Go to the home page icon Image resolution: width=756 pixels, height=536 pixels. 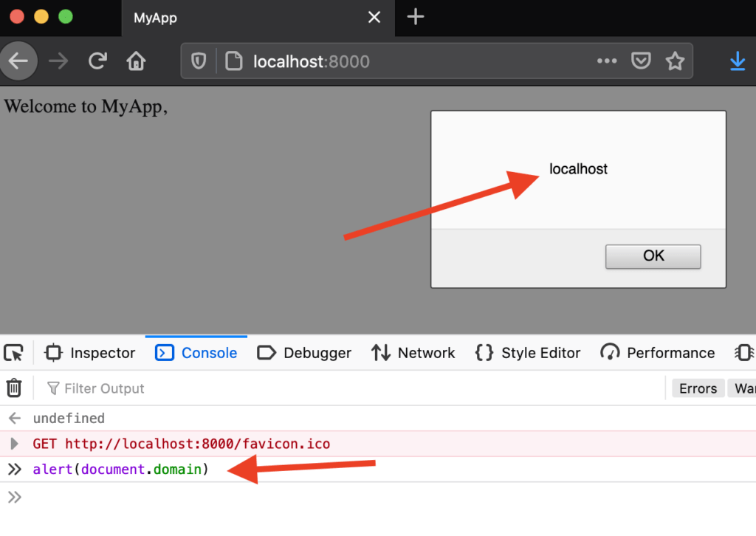[136, 61]
